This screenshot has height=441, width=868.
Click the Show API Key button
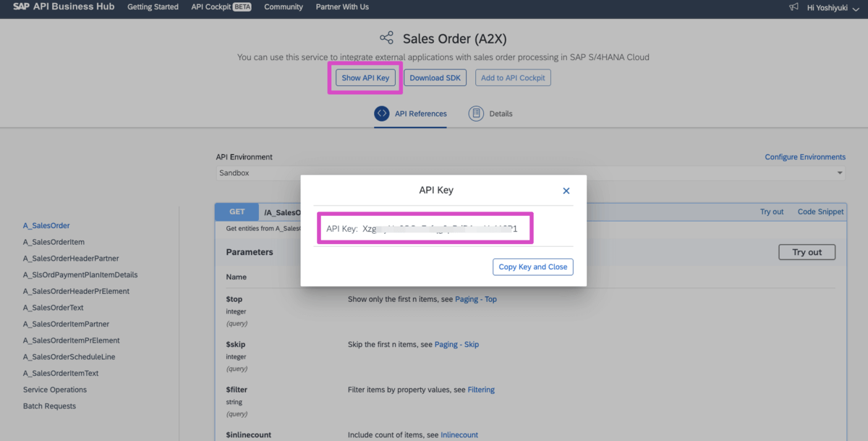365,78
